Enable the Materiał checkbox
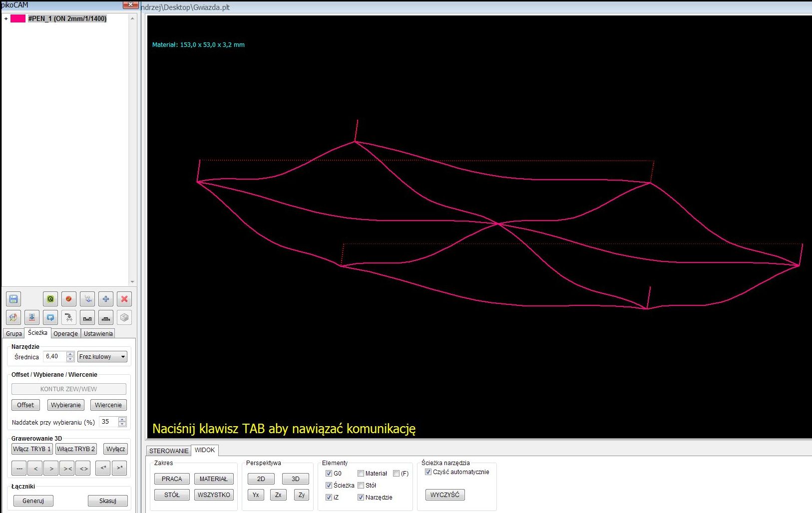Image resolution: width=812 pixels, height=513 pixels. (x=361, y=473)
